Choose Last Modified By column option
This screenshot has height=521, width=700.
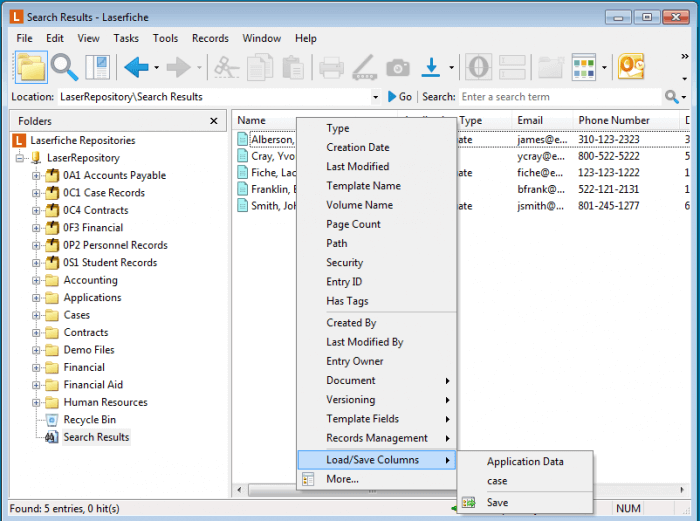(377, 342)
